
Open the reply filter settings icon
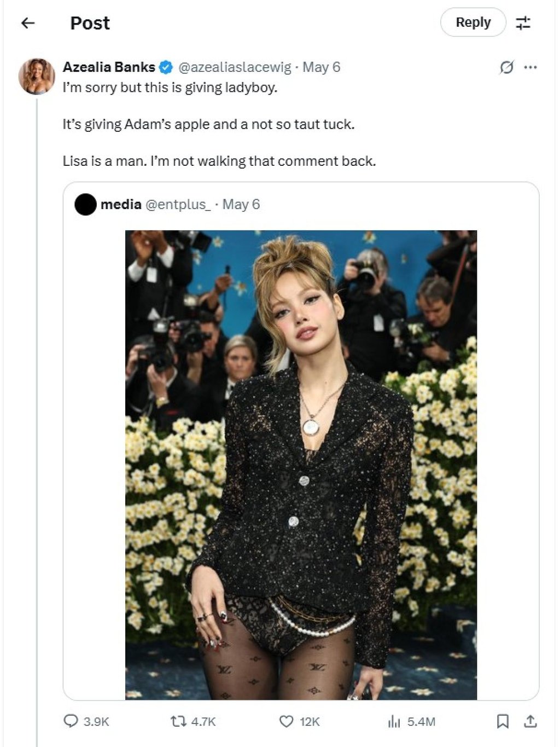pos(523,23)
